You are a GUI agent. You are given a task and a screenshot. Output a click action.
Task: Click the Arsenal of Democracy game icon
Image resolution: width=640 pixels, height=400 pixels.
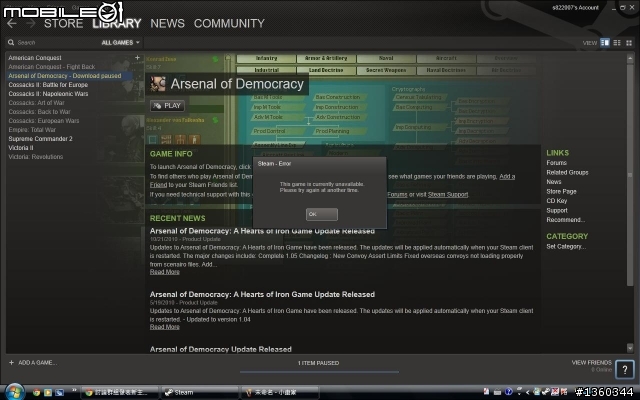click(158, 84)
